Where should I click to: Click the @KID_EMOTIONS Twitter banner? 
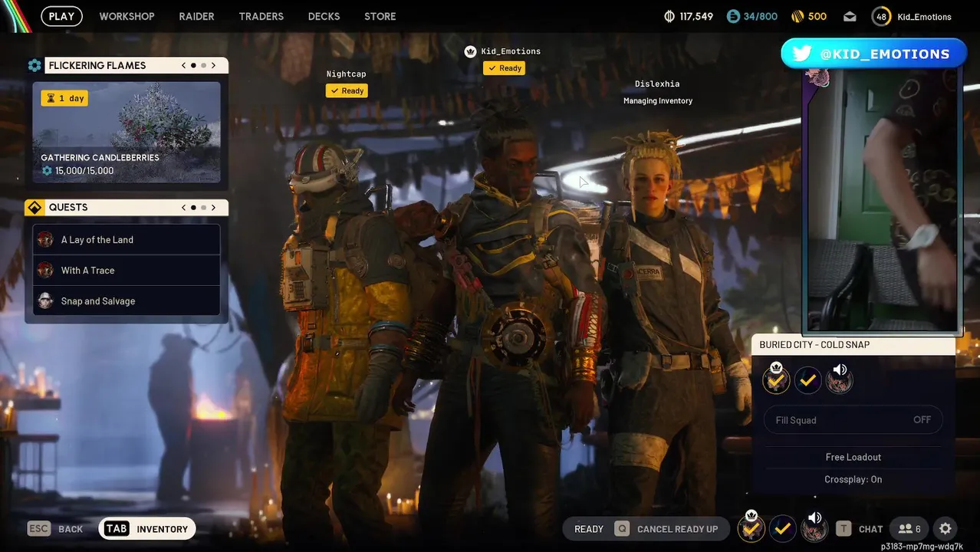[873, 54]
